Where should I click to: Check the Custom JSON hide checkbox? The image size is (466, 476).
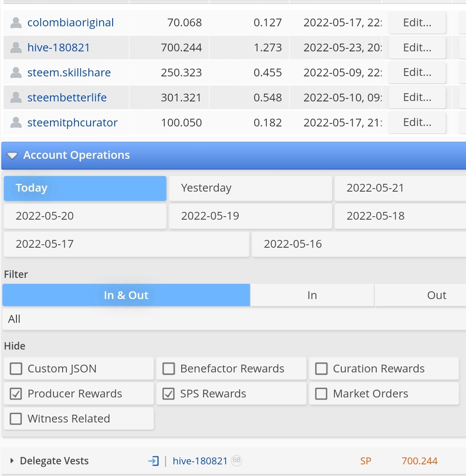(x=16, y=369)
